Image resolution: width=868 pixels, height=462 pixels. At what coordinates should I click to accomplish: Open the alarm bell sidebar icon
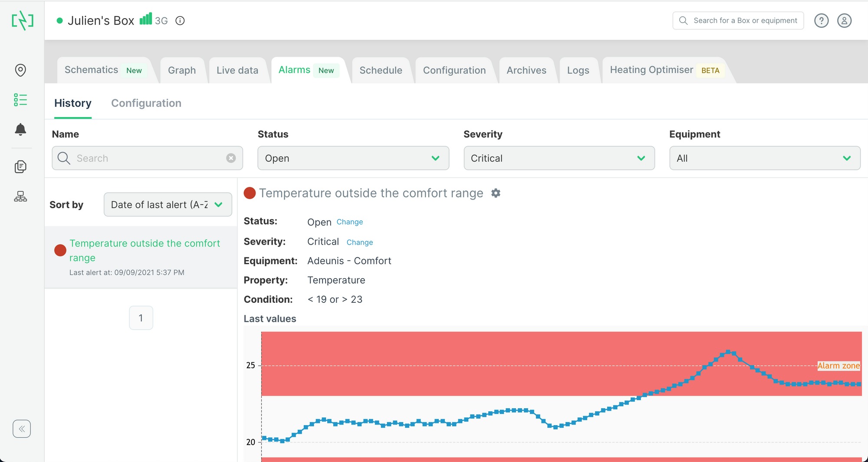20,129
